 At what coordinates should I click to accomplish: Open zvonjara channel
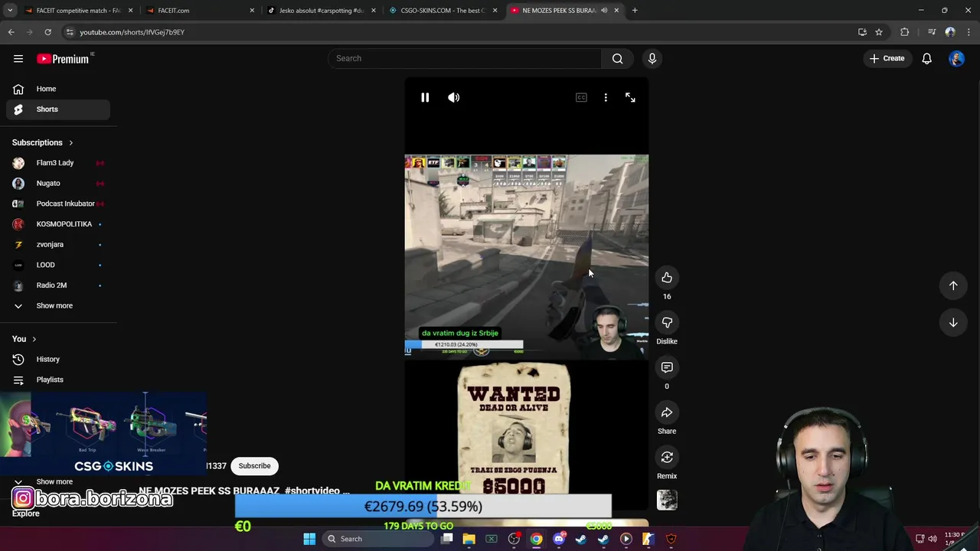point(58,244)
